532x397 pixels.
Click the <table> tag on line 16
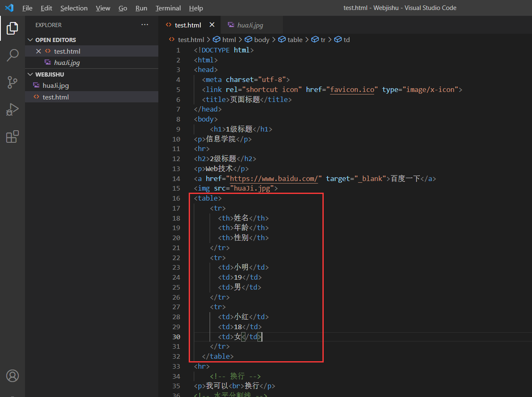[208, 198]
